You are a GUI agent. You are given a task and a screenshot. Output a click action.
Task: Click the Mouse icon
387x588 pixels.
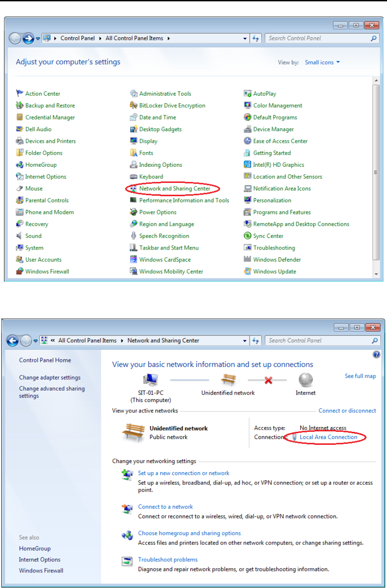click(20, 189)
